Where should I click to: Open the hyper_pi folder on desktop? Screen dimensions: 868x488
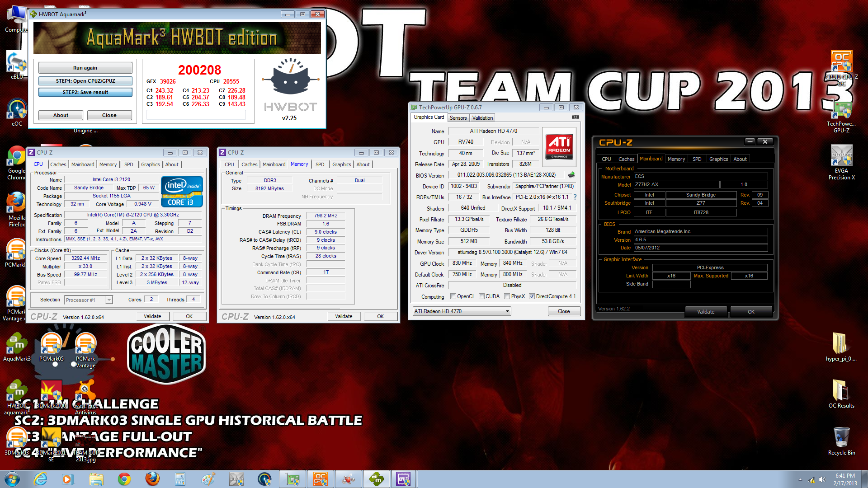click(x=841, y=347)
